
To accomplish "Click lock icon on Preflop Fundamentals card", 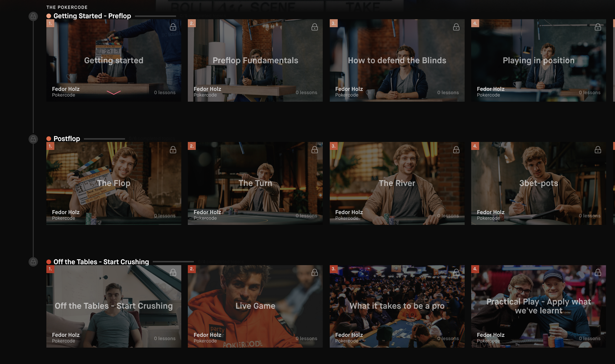I will [315, 27].
